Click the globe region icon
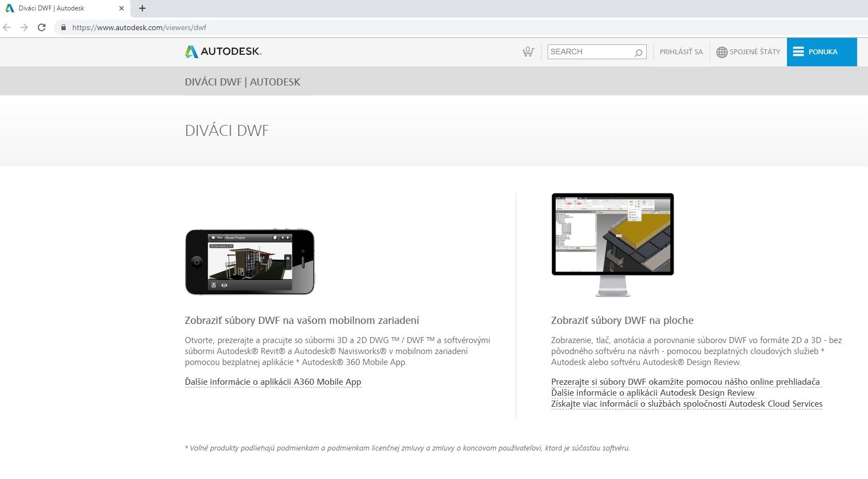 722,52
